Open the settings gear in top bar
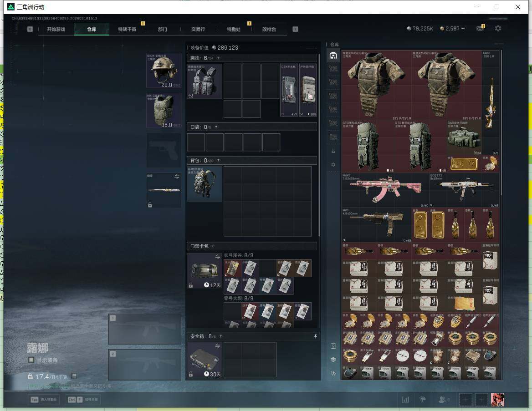532x411 pixels. pos(498,29)
